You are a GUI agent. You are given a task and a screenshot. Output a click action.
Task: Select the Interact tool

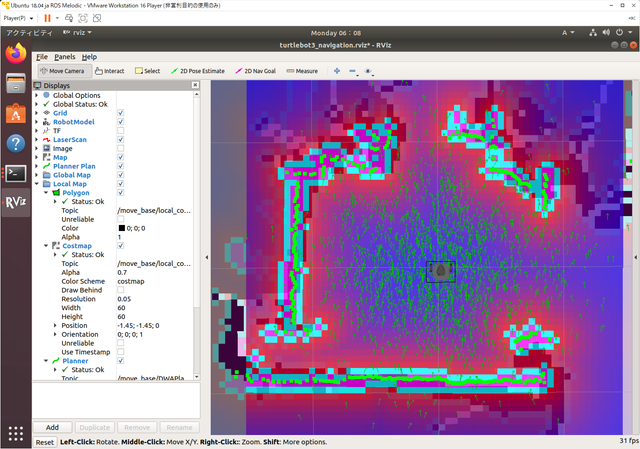point(109,71)
